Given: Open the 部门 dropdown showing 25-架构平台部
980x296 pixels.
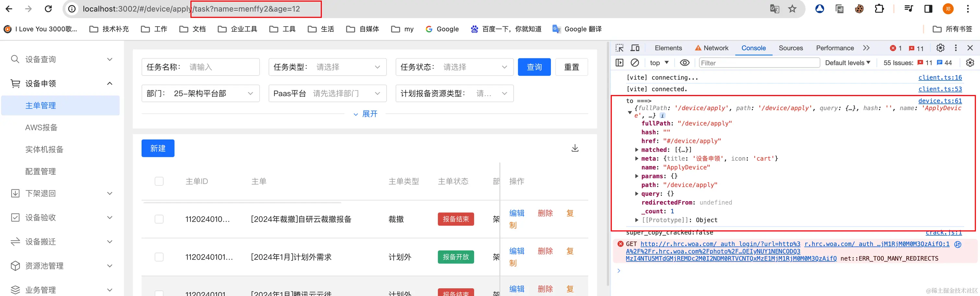Looking at the screenshot, I should coord(201,93).
